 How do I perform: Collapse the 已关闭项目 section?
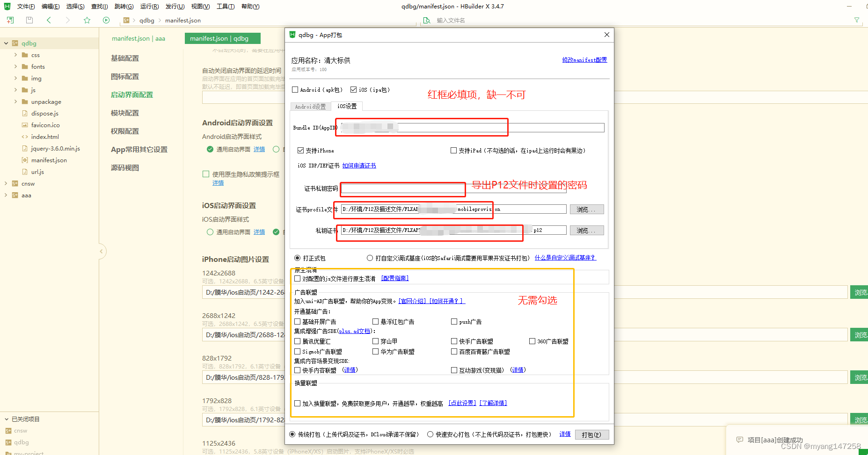click(7, 419)
